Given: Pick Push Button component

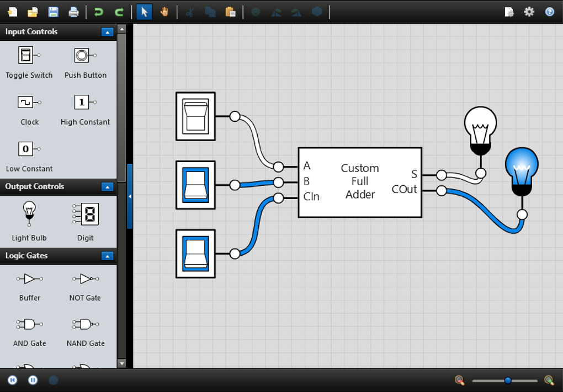Looking at the screenshot, I should click(x=86, y=62).
